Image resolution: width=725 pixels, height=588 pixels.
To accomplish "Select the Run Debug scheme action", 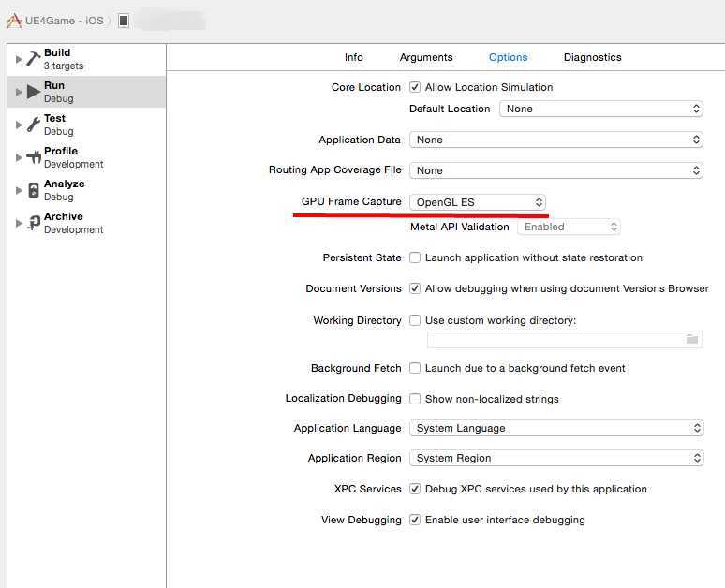I will [86, 92].
